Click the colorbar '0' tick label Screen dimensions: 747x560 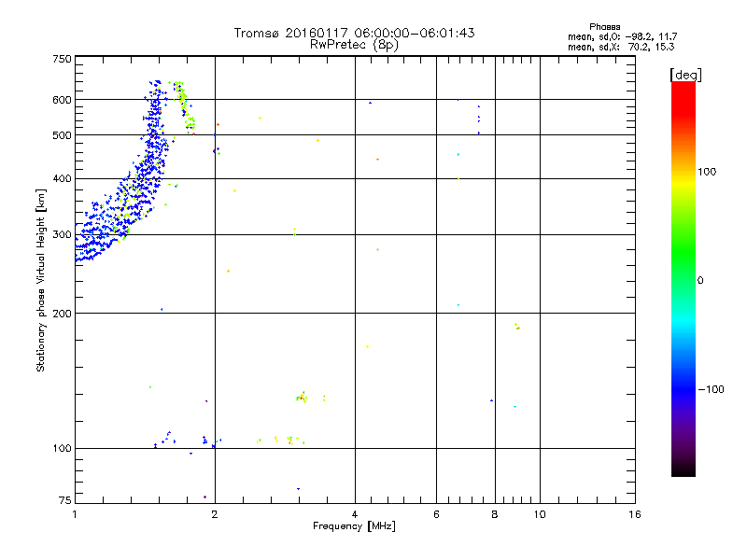(699, 281)
